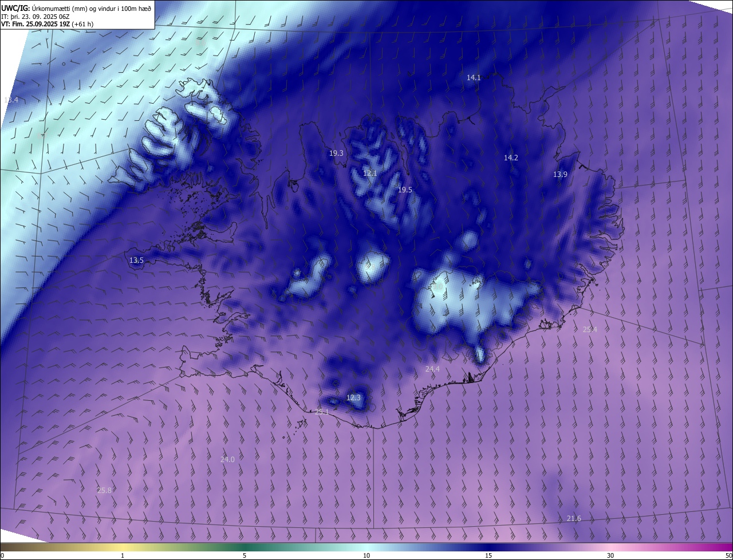Click the initial time line 'IT: þri. 23. 09. 2025 06Z'

37,16
